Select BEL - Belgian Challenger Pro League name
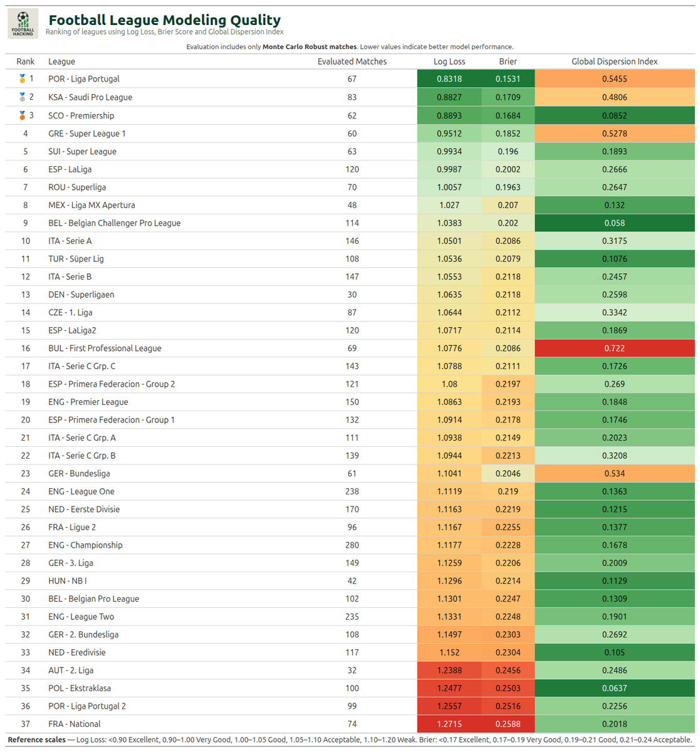 pos(115,223)
